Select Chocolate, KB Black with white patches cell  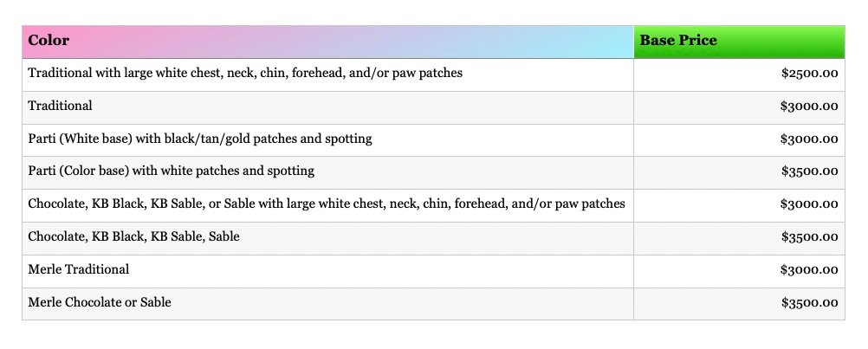[x=327, y=204]
